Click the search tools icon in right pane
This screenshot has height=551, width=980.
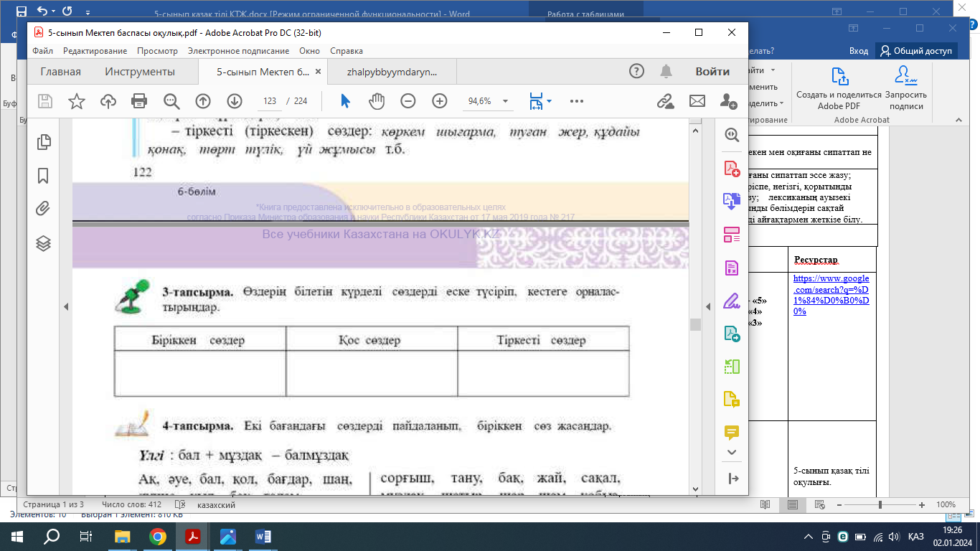coord(732,134)
